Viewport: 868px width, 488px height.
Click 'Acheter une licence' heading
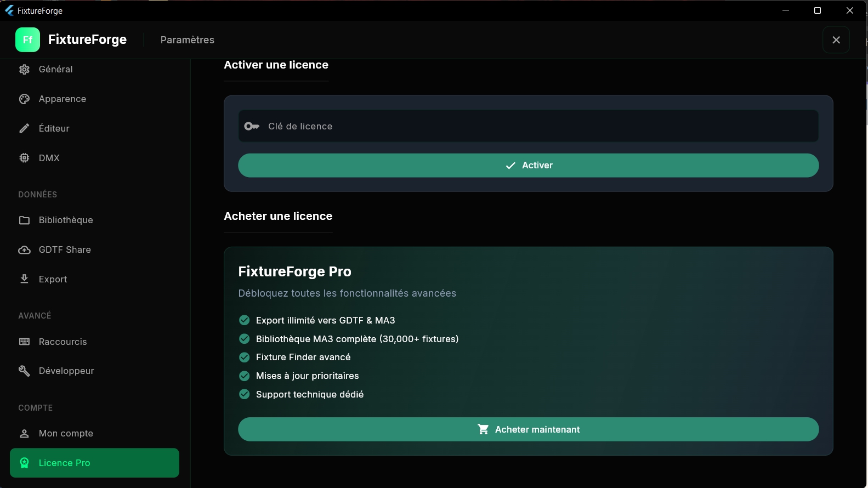coord(278,216)
